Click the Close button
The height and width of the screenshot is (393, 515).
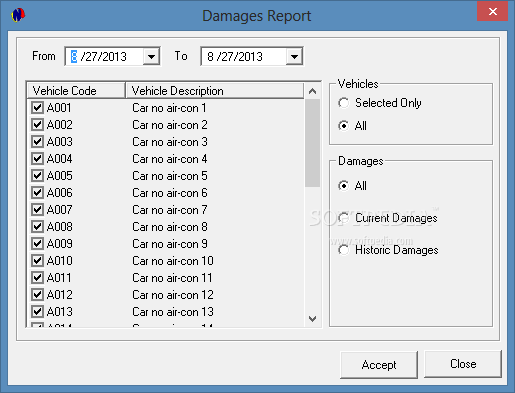463,364
